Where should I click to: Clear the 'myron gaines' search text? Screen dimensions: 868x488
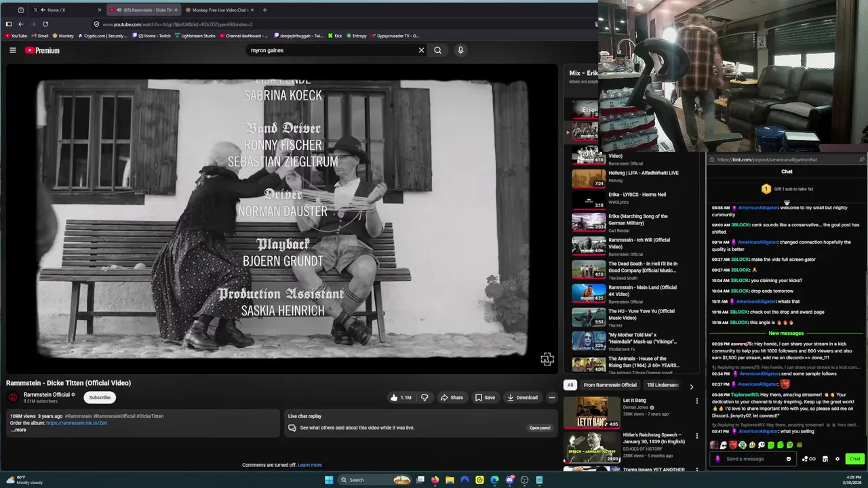coord(421,50)
